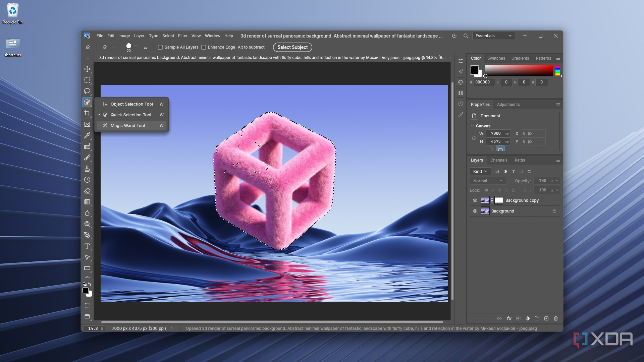The image size is (644, 362).
Task: Hide the Background layer
Action: click(475, 211)
